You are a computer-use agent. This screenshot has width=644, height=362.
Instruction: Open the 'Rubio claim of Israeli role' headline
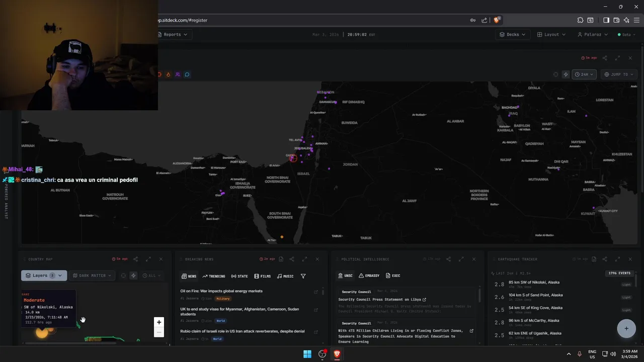tap(243, 331)
